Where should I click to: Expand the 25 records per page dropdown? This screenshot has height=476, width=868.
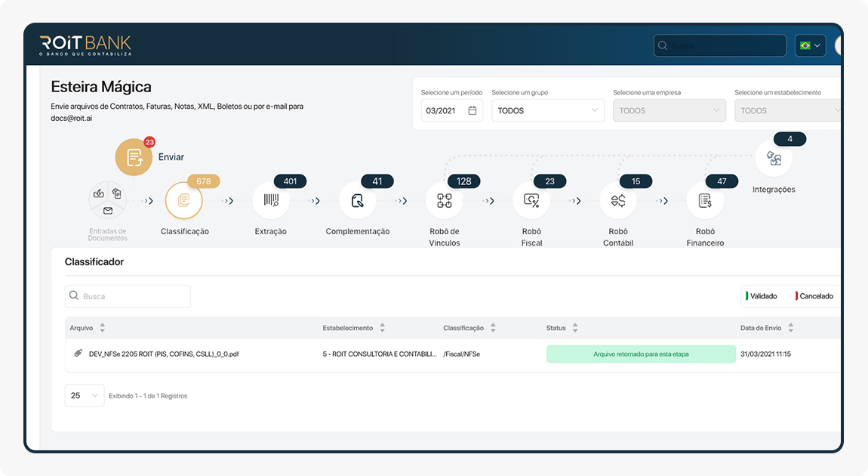click(x=85, y=395)
